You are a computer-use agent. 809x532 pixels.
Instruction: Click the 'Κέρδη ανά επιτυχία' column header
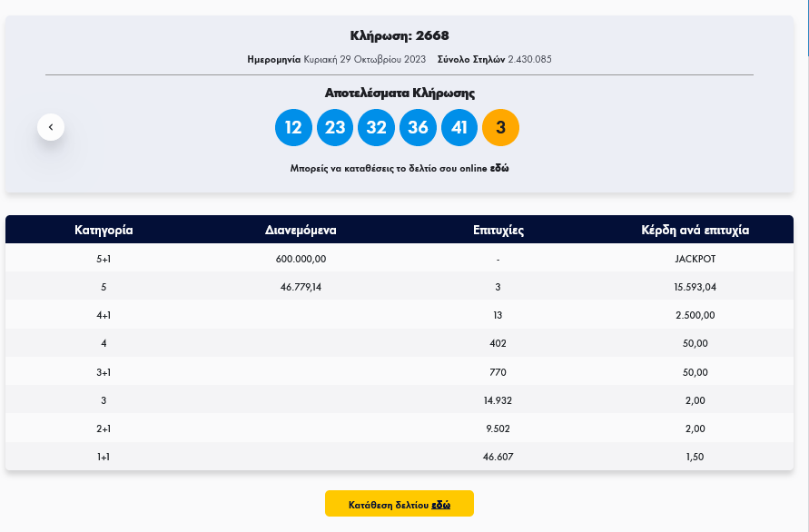pos(695,230)
